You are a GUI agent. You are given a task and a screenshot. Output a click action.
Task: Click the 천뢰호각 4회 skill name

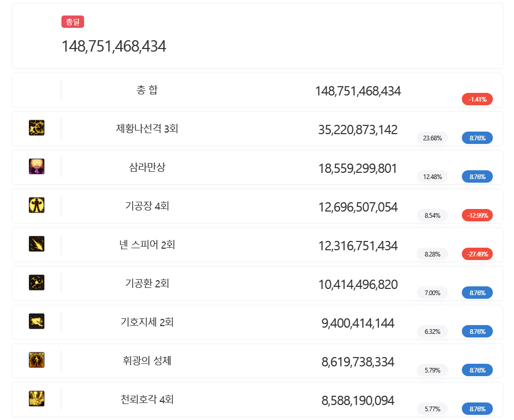[x=147, y=399]
